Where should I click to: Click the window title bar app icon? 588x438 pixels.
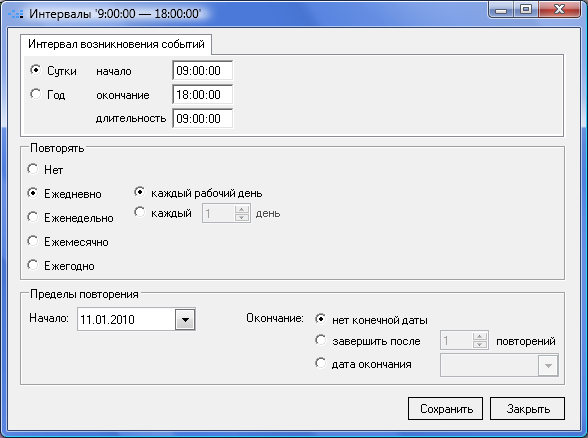16,14
